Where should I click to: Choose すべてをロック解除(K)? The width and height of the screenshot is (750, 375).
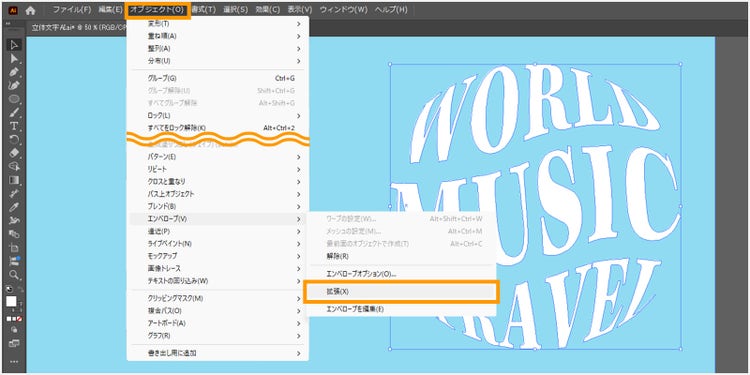[x=218, y=128]
